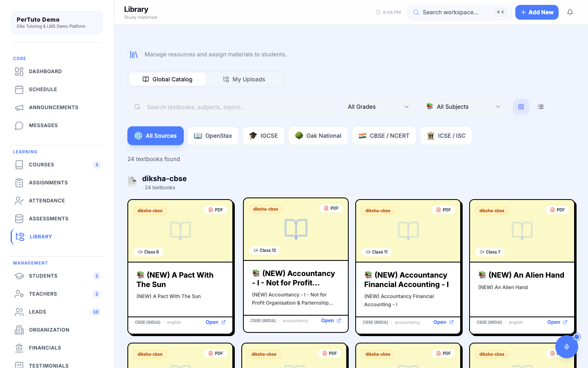Filter by All Sources
Image resolution: width=588 pixels, height=368 pixels.
point(156,136)
